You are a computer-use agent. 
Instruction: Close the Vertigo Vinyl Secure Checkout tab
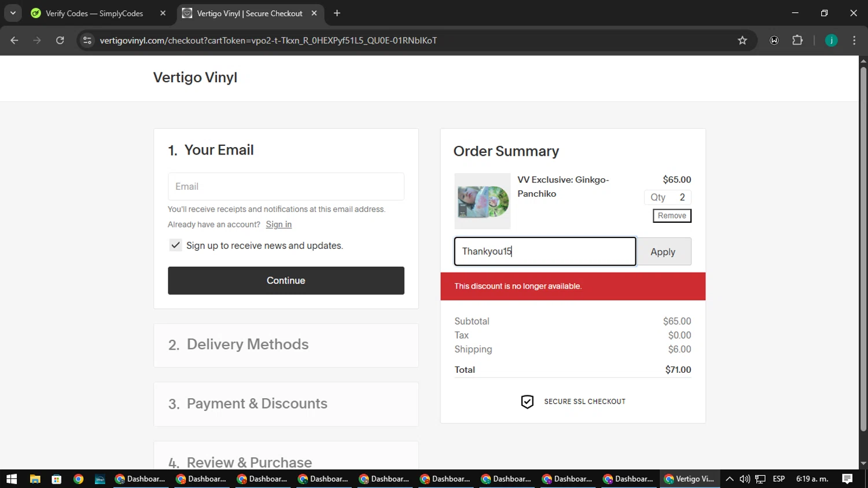pos(314,13)
